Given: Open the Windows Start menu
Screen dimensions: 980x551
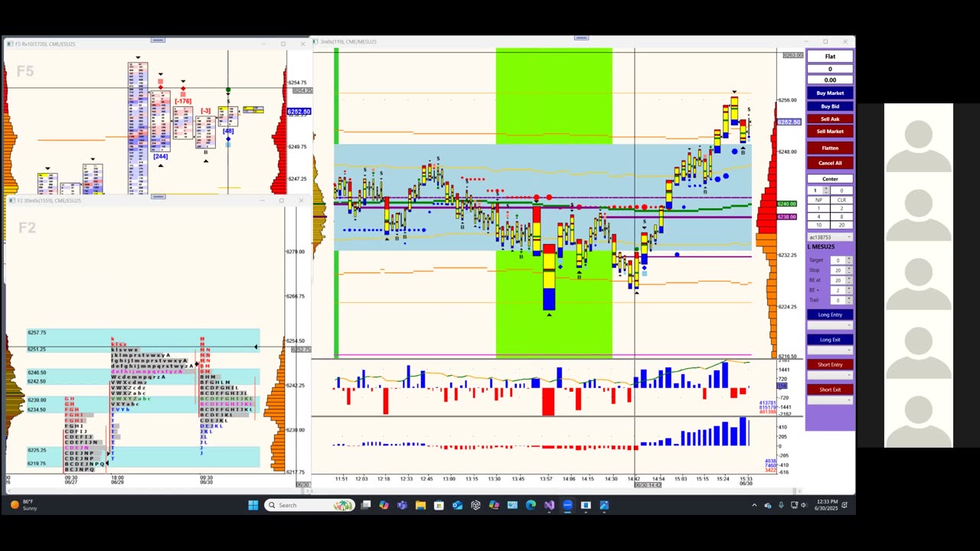Looking at the screenshot, I should (x=253, y=505).
